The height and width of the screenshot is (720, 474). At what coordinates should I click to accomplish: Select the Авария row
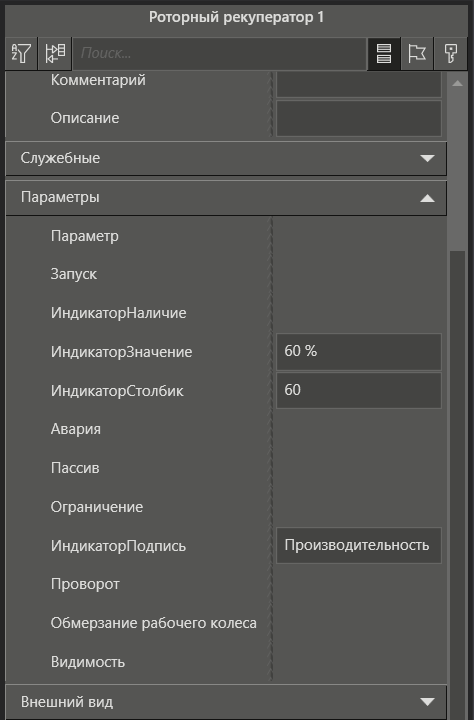point(226,429)
